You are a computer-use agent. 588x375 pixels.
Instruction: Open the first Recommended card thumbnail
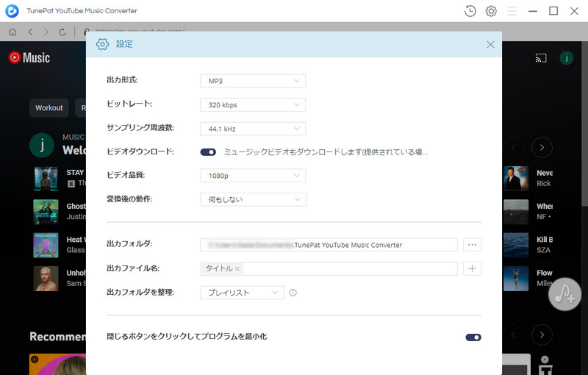(58, 364)
